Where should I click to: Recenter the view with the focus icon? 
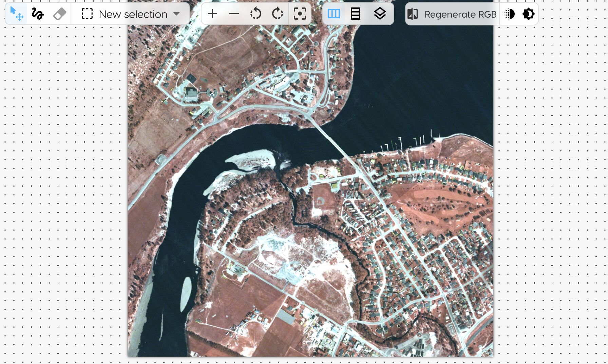(x=300, y=14)
